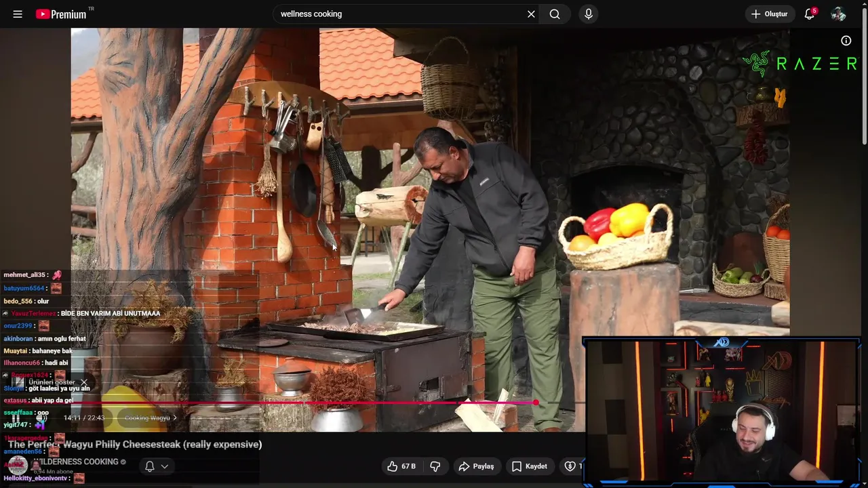Screen dimensions: 868x488
Task: Dislike the video with the thumbs-down icon
Action: pos(435,466)
